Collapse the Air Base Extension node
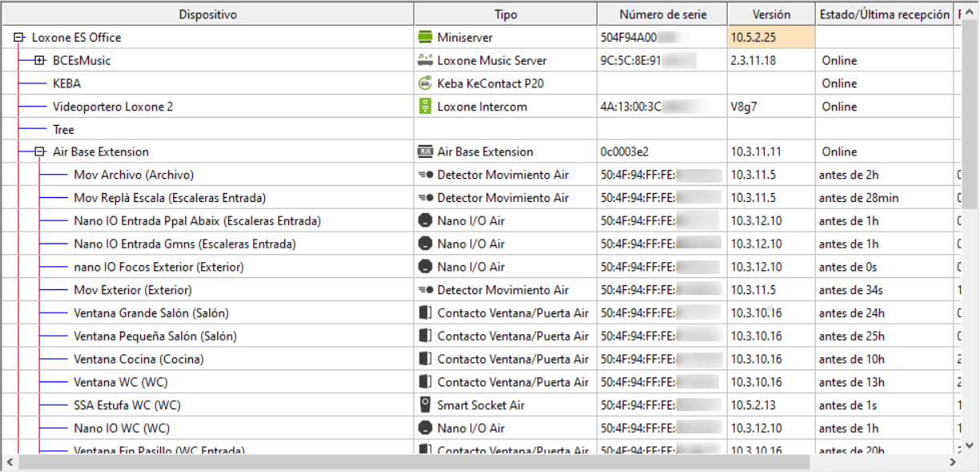The height and width of the screenshot is (472, 980). click(40, 151)
